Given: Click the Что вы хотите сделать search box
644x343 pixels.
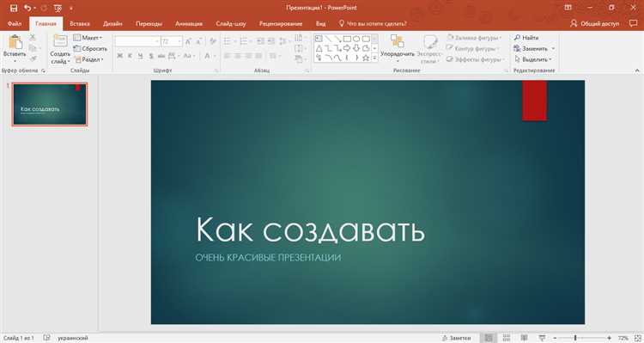Looking at the screenshot, I should (x=373, y=24).
